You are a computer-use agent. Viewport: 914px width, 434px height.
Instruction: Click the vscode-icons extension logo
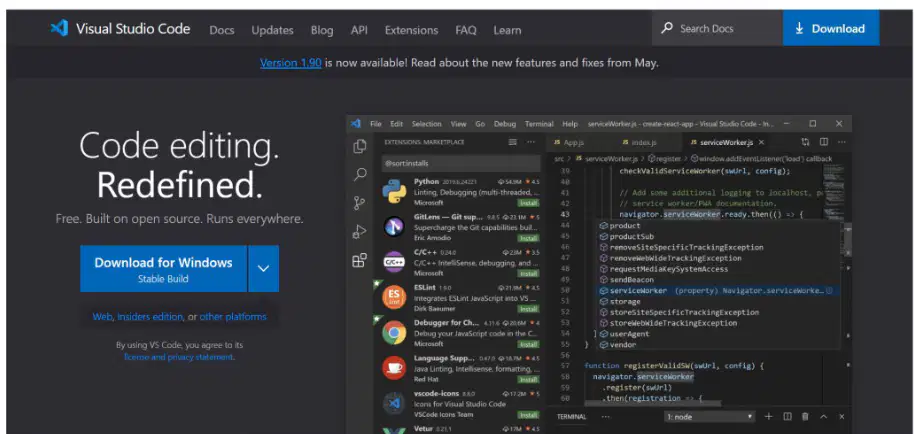(394, 403)
